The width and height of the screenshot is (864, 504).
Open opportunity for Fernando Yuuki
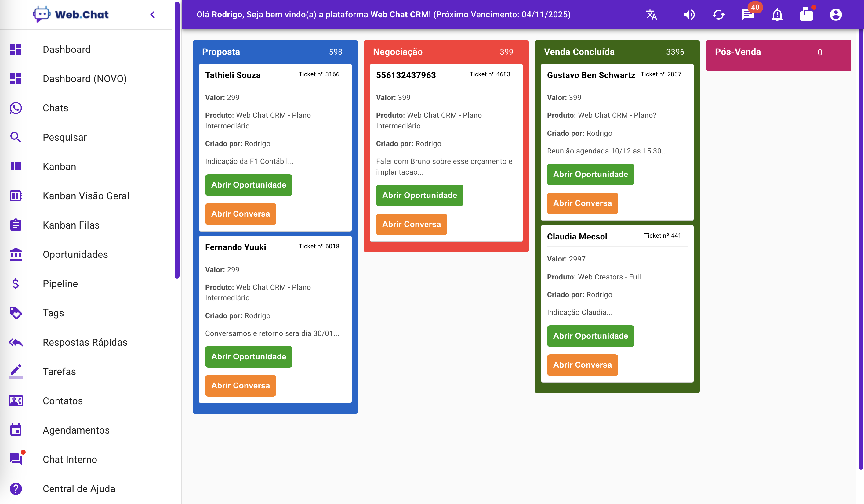click(249, 357)
